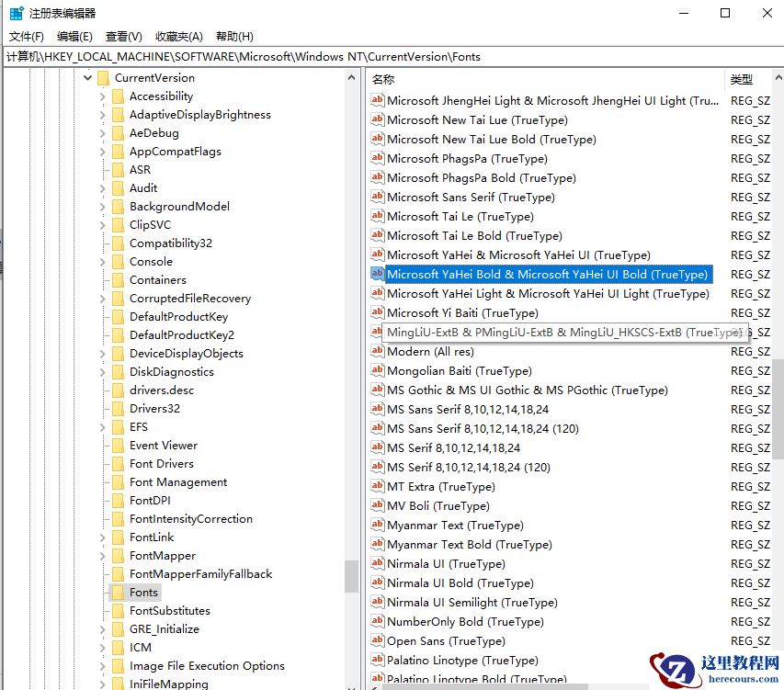
Task: Expand the Image File Execution Options key
Action: pyautogui.click(x=101, y=666)
